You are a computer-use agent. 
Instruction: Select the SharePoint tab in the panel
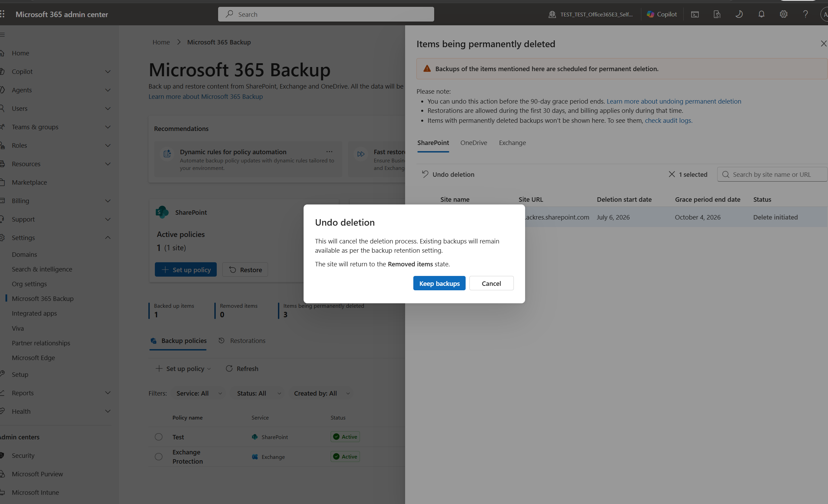pyautogui.click(x=433, y=143)
